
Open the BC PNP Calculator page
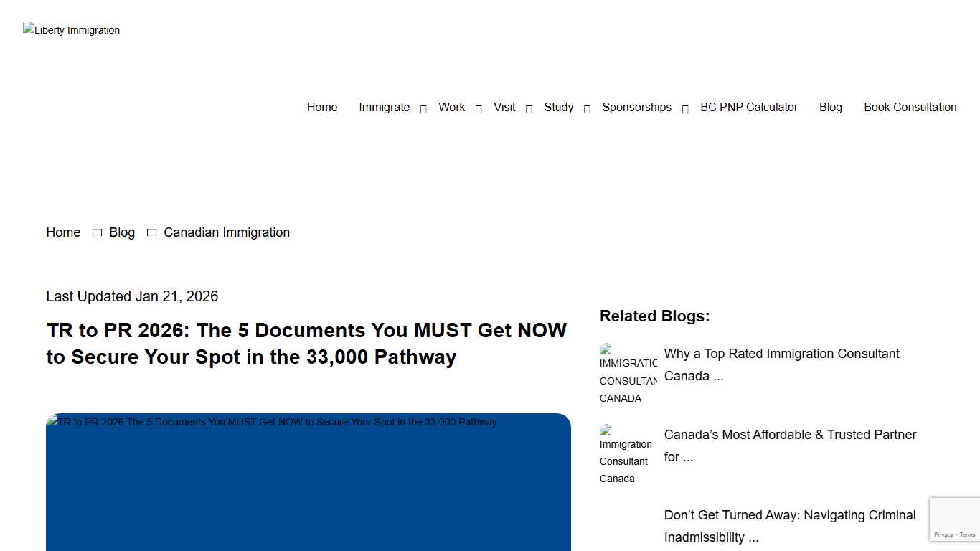(x=749, y=107)
